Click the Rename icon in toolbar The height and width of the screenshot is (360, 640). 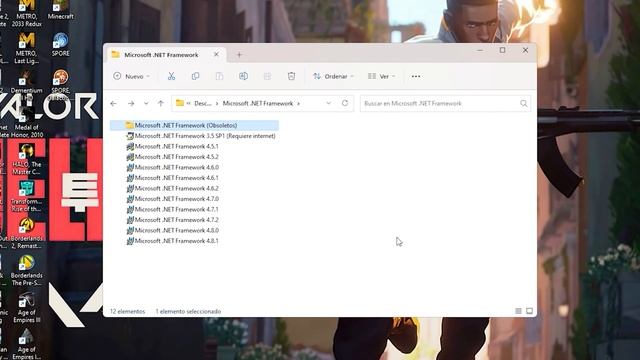coord(243,76)
